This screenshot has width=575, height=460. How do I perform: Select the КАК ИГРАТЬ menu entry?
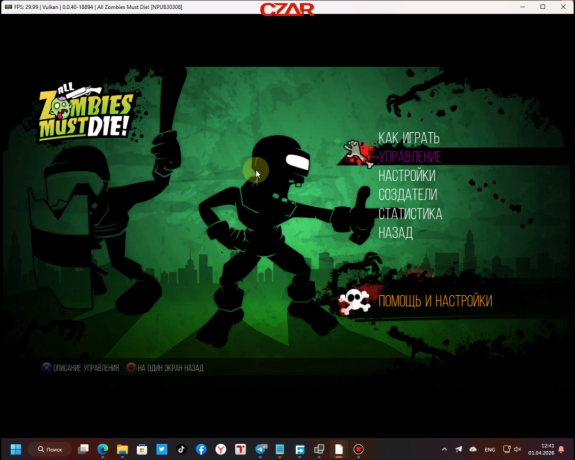point(409,138)
